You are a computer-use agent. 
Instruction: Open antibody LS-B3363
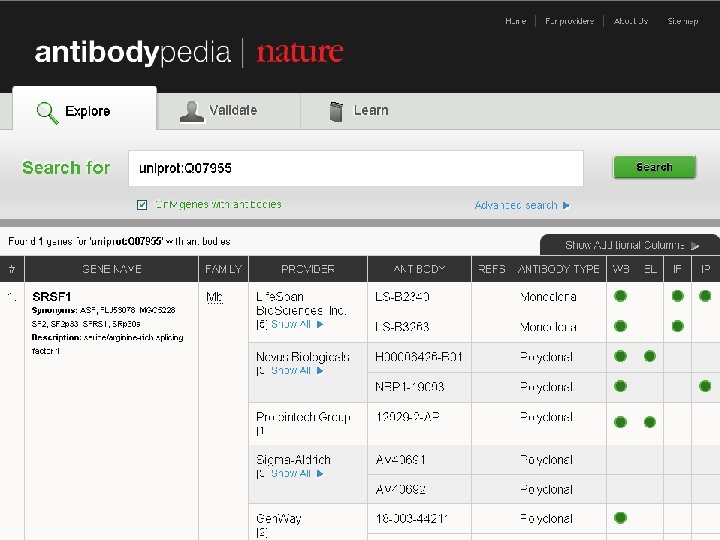coord(402,327)
